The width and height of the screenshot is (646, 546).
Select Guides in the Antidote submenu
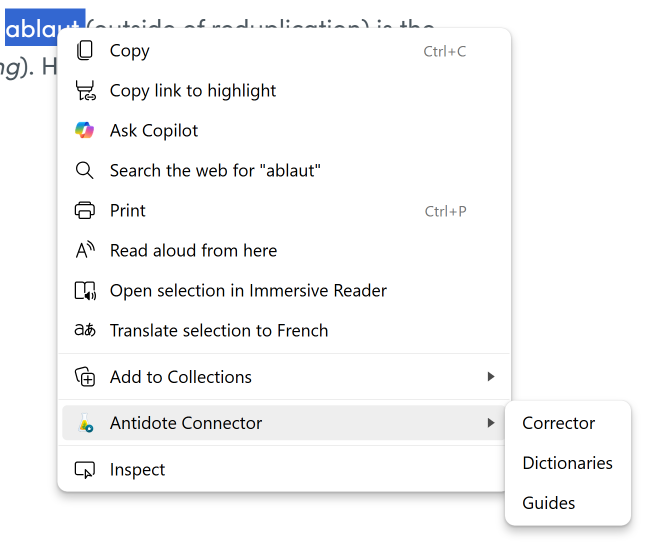click(x=549, y=503)
